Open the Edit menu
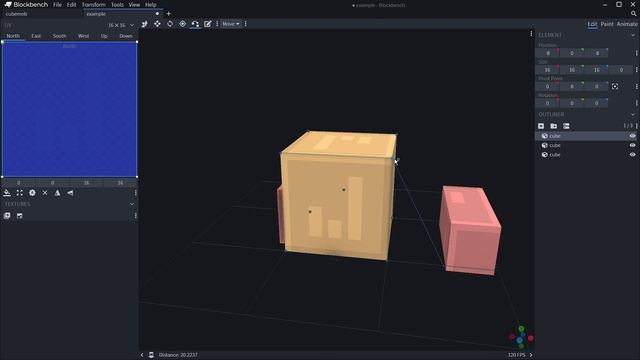This screenshot has height=360, width=640. pyautogui.click(x=71, y=5)
